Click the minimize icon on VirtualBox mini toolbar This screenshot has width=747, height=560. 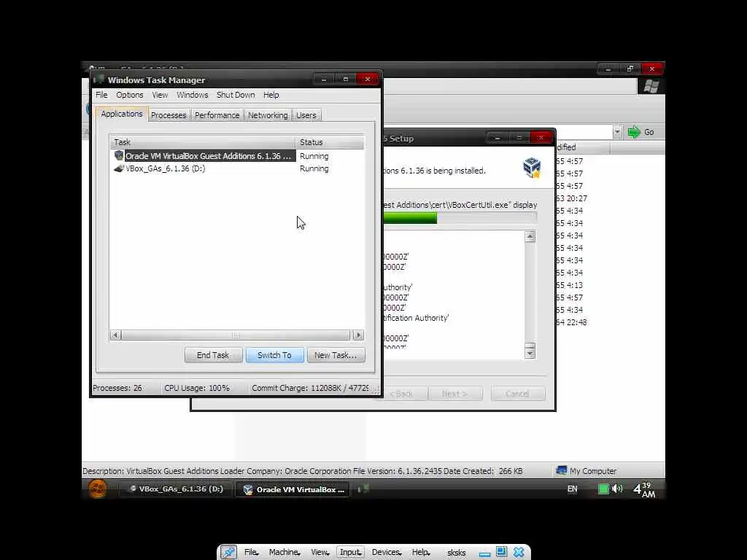click(484, 553)
